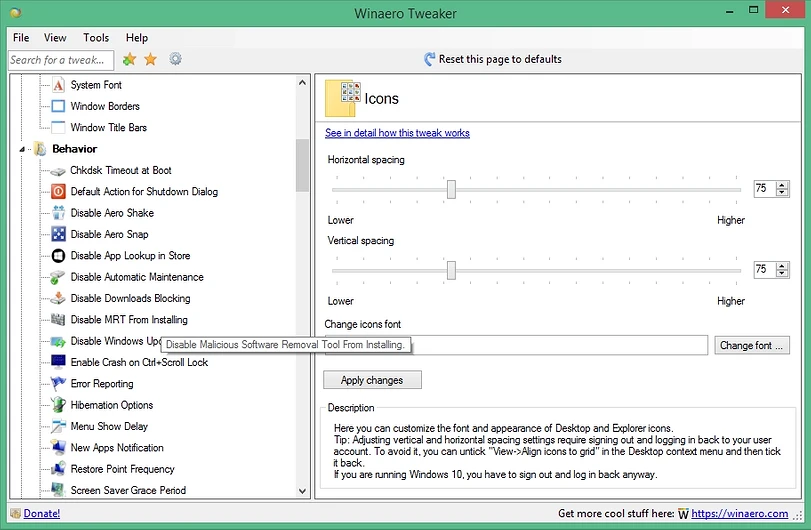Open the Disable Aero Snap tweak
The height and width of the screenshot is (530, 811).
109,234
